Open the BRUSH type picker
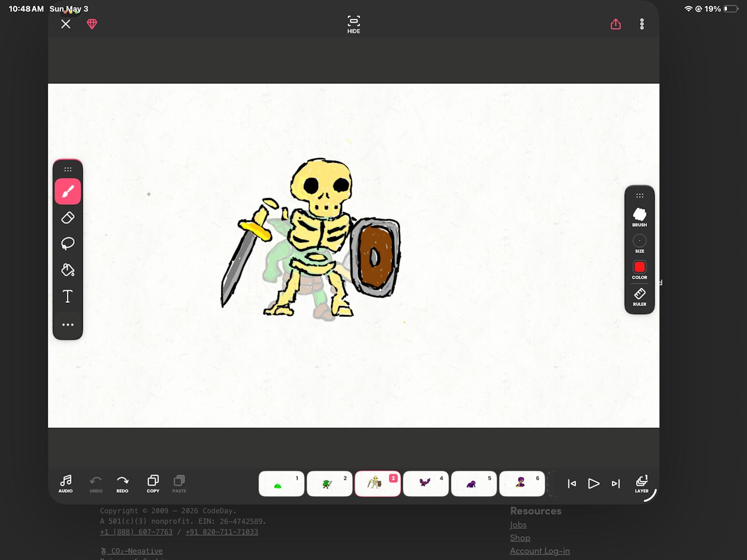Image resolution: width=747 pixels, height=560 pixels. (639, 217)
